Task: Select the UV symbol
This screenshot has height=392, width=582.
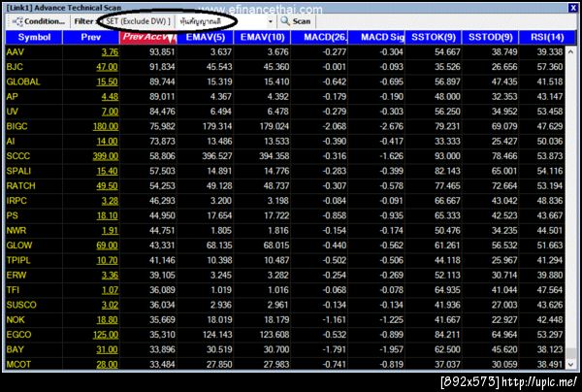Action: 12,112
